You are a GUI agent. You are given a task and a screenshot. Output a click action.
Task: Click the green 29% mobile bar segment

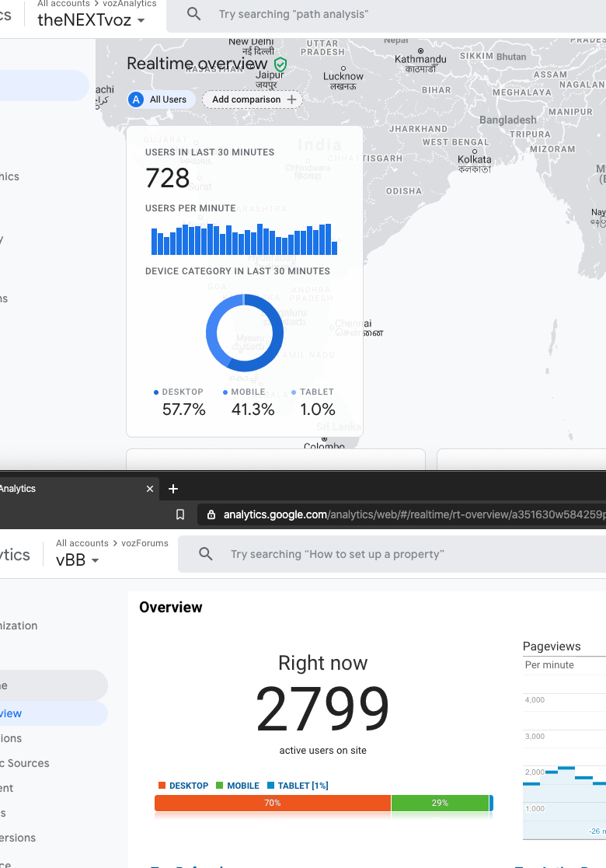[x=440, y=803]
